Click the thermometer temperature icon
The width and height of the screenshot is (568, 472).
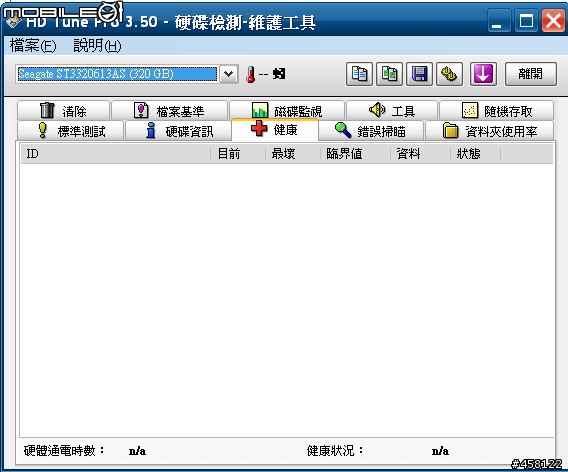tap(250, 75)
